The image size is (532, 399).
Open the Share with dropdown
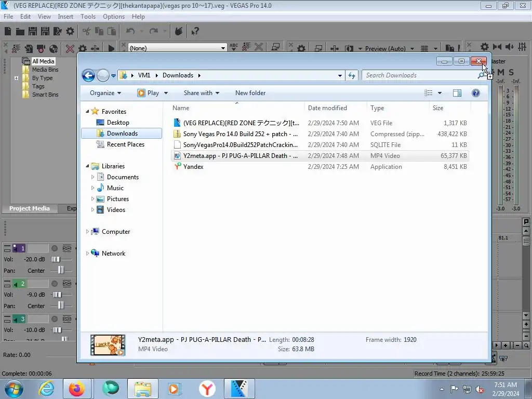[x=202, y=93]
